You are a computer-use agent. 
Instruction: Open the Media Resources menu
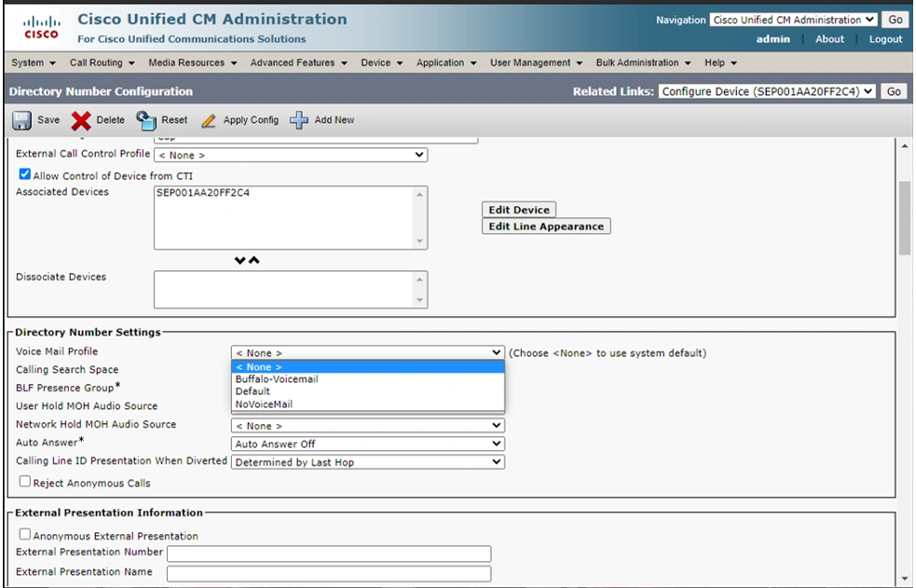pyautogui.click(x=192, y=63)
